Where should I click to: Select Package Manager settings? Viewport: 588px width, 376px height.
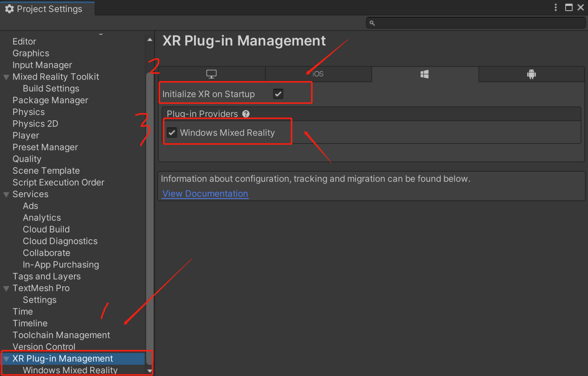point(50,100)
